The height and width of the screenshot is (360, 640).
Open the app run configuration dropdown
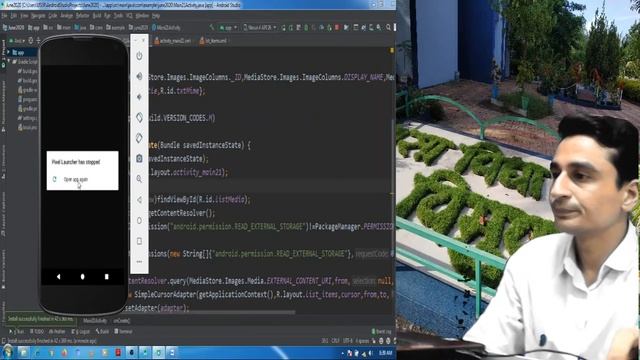pyautogui.click(x=229, y=27)
